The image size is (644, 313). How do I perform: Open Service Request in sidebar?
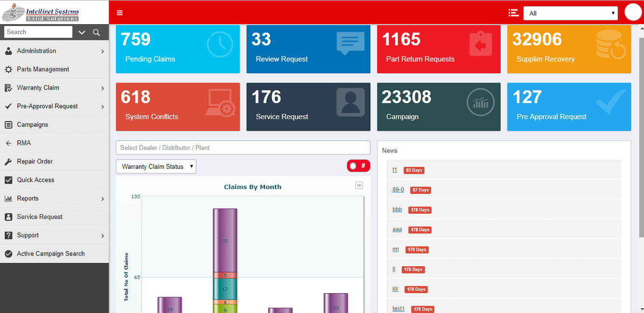click(55, 217)
